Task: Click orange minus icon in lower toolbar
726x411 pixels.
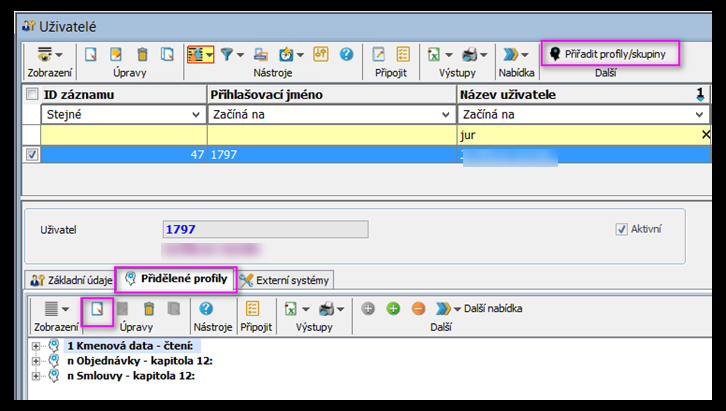Action: (x=417, y=308)
